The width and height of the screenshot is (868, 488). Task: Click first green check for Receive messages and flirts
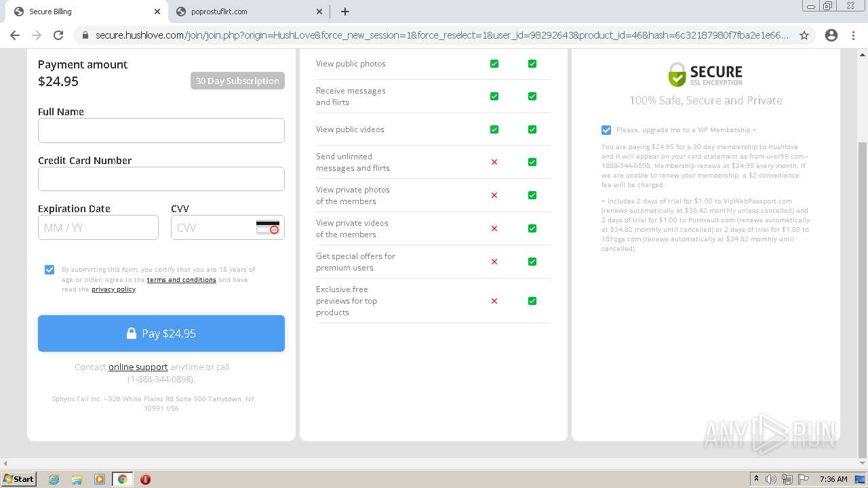(494, 96)
